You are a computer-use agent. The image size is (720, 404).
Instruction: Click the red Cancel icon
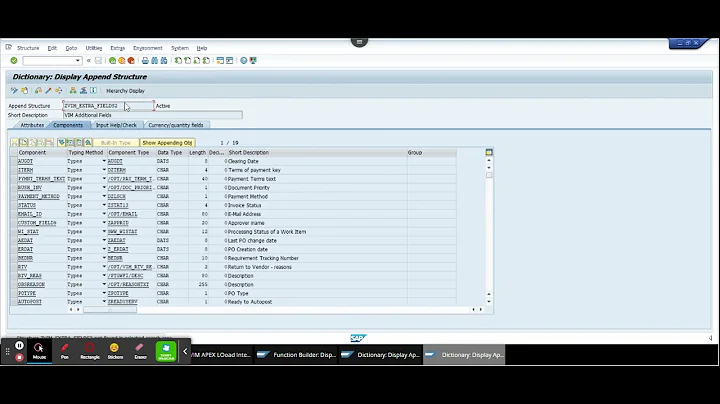[131, 61]
